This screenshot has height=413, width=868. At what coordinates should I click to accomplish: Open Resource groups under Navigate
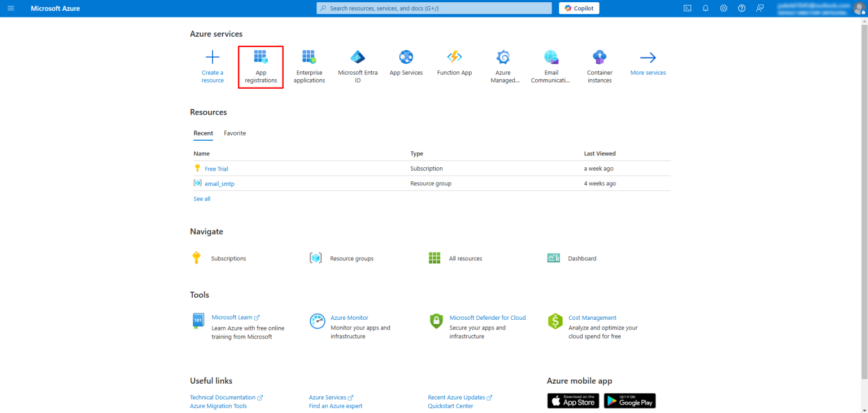pos(351,258)
